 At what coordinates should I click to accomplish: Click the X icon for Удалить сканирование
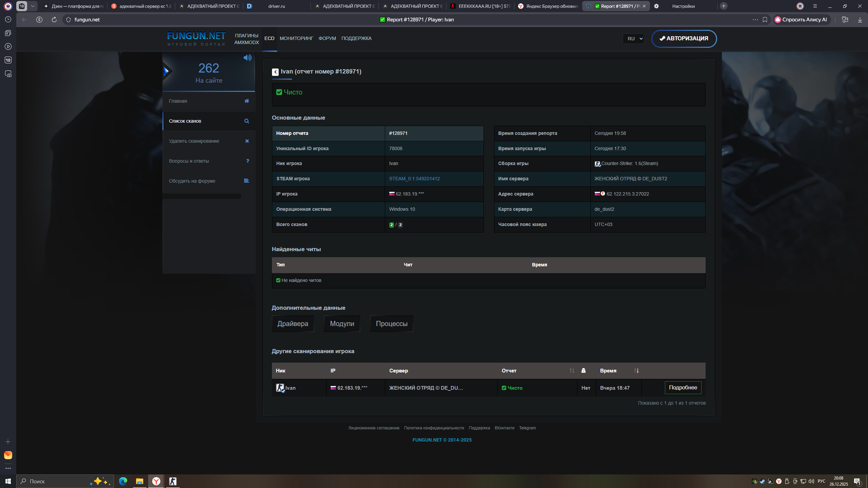click(247, 141)
